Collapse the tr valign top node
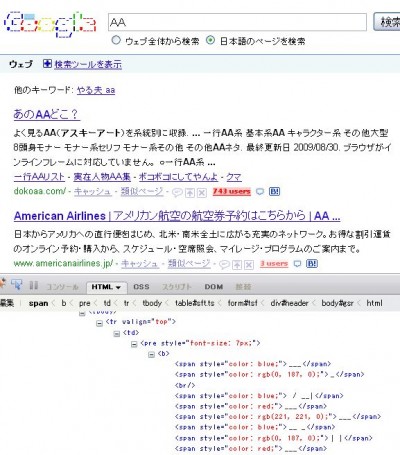This screenshot has height=455, width=400. (x=99, y=323)
